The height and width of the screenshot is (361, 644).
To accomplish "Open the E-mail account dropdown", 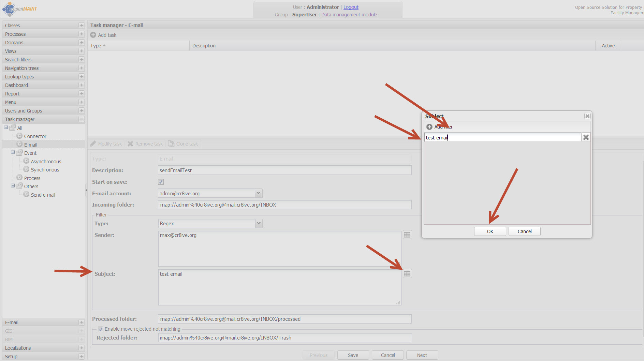I will (x=258, y=193).
